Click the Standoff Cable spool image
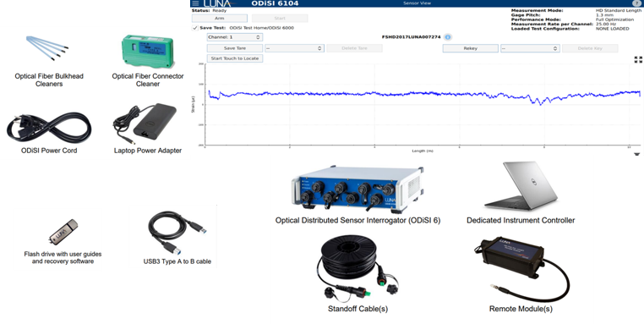The height and width of the screenshot is (324, 644). [357, 269]
